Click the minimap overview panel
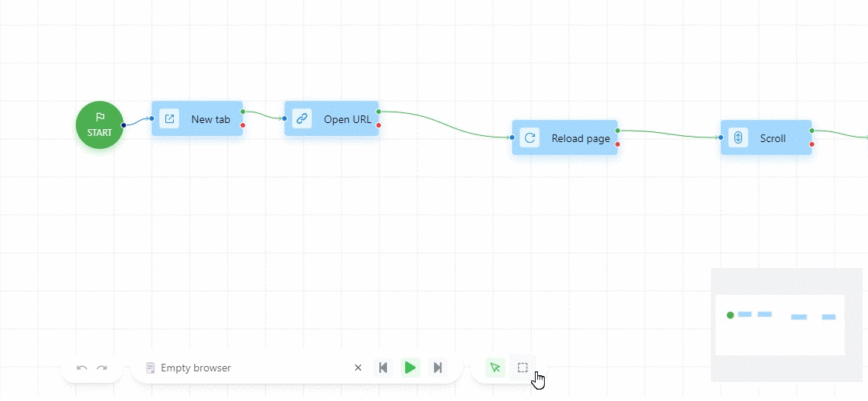This screenshot has width=868, height=401. (x=780, y=324)
